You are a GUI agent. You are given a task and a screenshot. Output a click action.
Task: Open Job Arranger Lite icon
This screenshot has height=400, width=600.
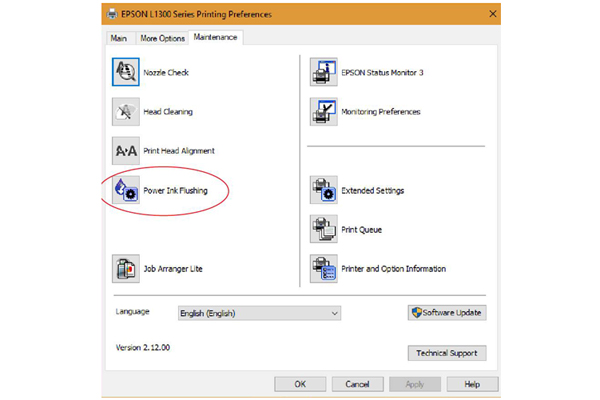point(126,269)
